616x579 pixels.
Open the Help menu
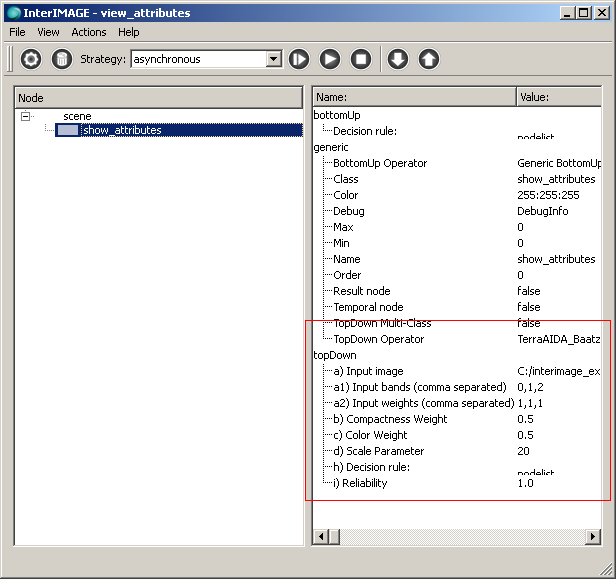[129, 32]
